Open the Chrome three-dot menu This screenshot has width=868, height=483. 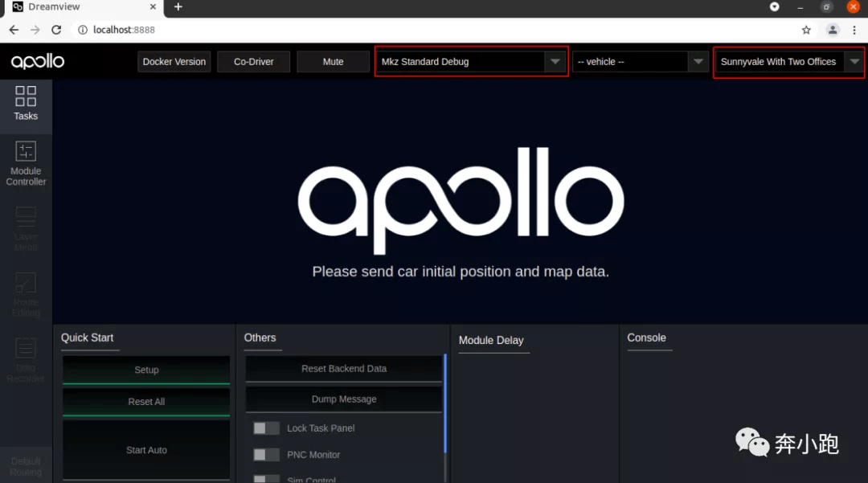854,30
